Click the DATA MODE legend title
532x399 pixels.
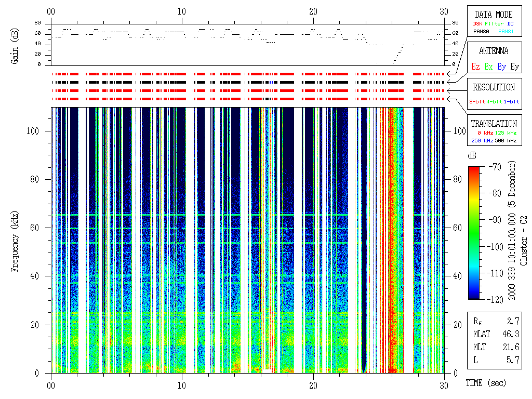494,15
